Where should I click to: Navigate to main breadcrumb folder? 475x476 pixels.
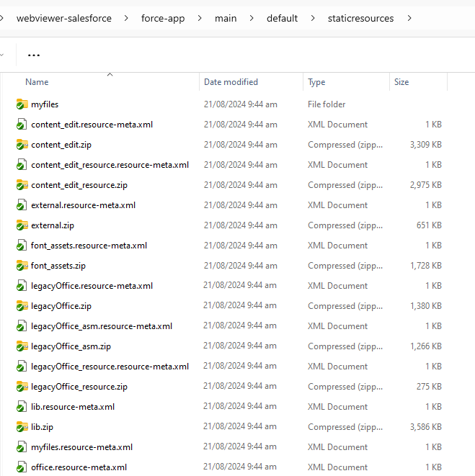click(x=226, y=18)
